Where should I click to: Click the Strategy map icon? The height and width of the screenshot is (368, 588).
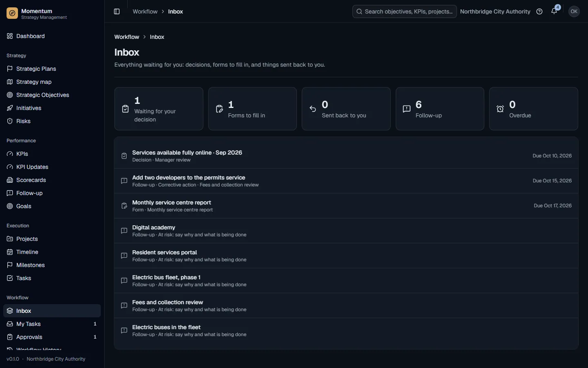pos(10,82)
